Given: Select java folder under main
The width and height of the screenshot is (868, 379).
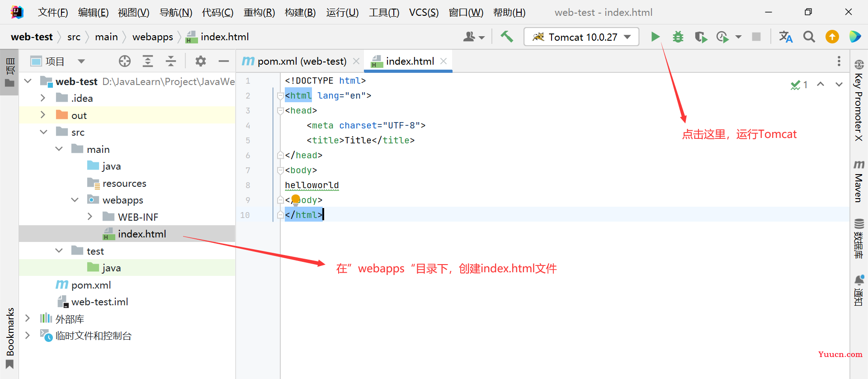Looking at the screenshot, I should [127, 166].
